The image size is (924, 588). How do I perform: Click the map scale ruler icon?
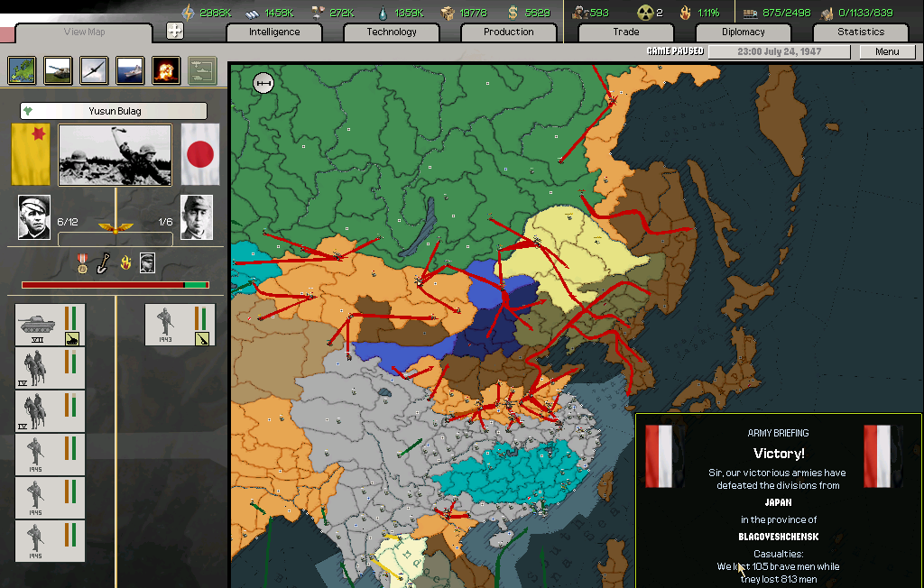(x=263, y=83)
